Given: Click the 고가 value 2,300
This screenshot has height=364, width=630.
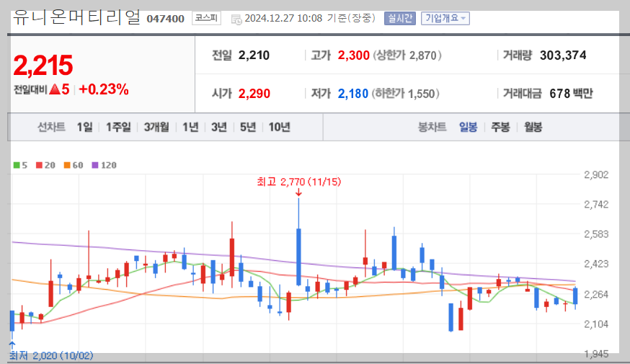Looking at the screenshot, I should pyautogui.click(x=354, y=55).
